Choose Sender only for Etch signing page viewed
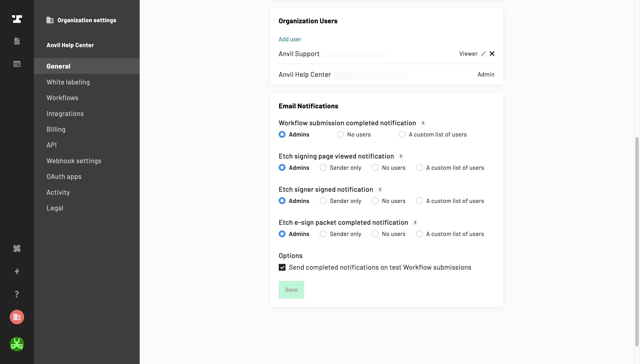This screenshot has width=640, height=364. click(x=323, y=167)
